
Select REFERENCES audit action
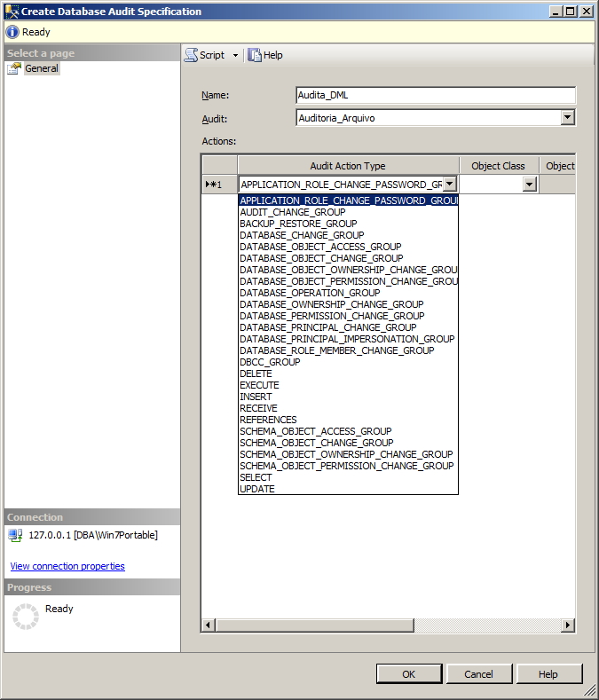[349, 421]
